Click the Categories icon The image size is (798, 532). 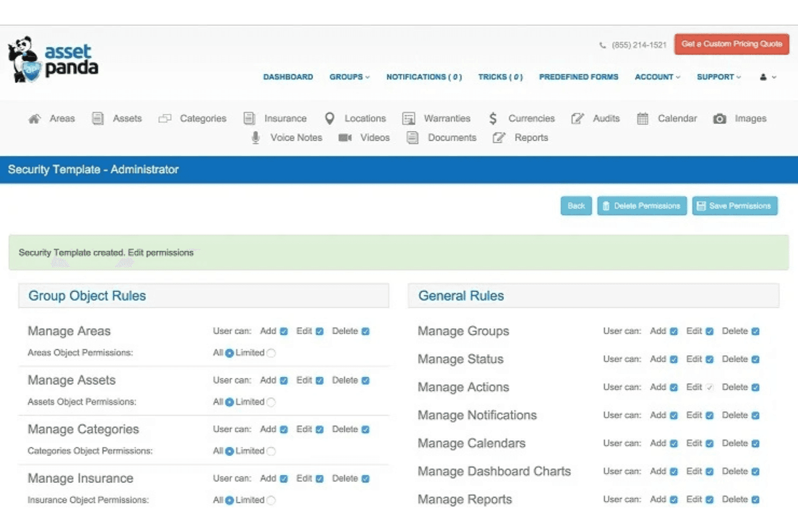click(x=165, y=119)
